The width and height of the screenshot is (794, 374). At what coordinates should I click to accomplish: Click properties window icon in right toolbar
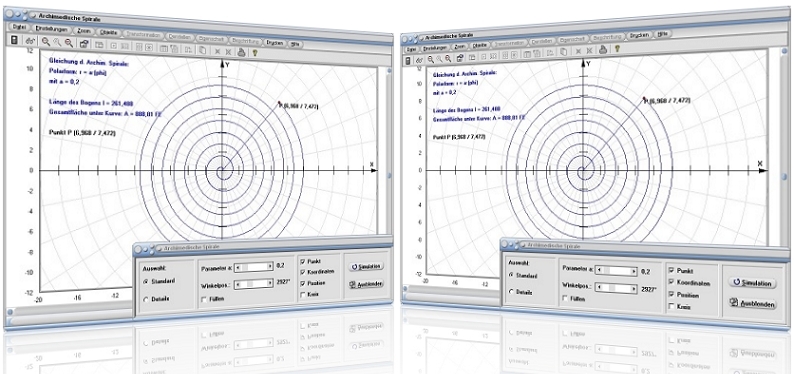[459, 58]
